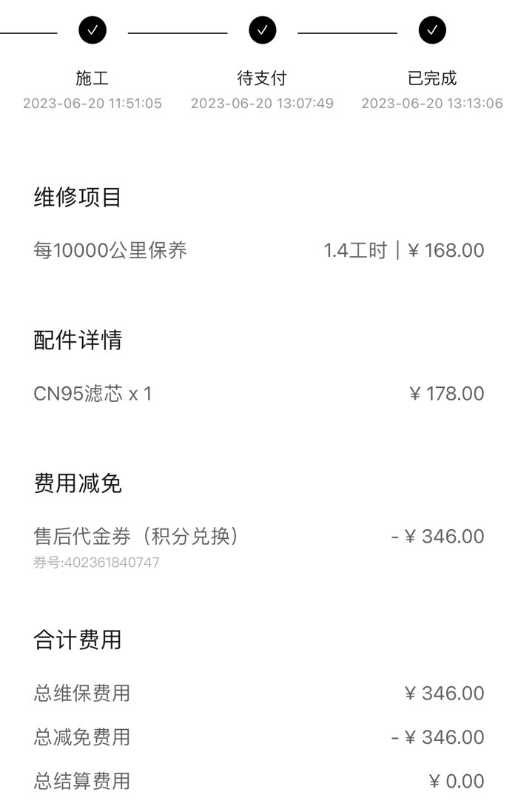Tap the 总减免费用 row label
The width and height of the screenshot is (518, 812).
tap(82, 737)
